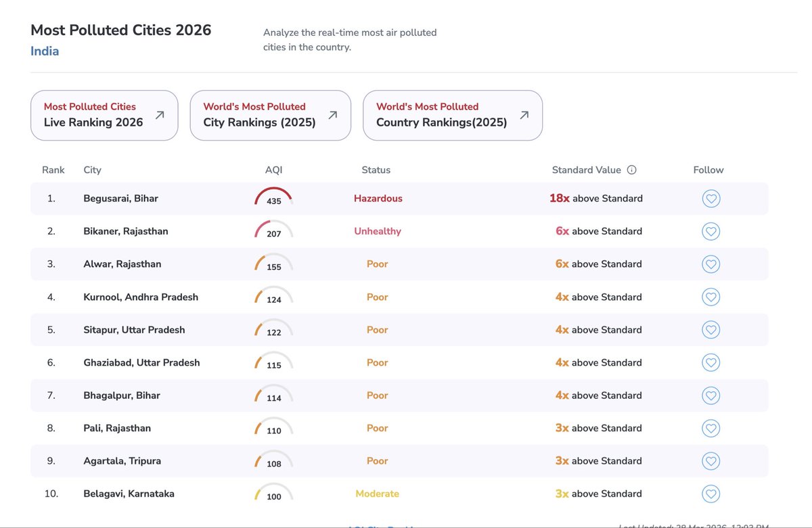Click Begusarai AQI gauge showing 435

(273, 197)
